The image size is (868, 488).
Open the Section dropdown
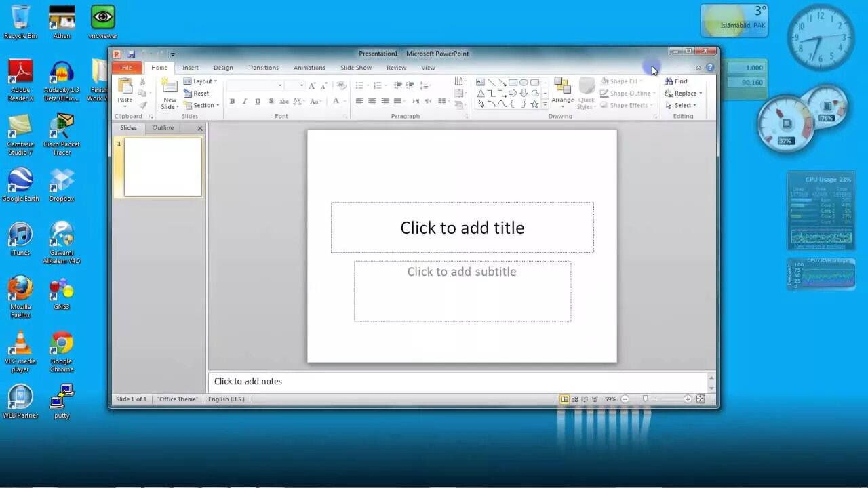click(201, 106)
